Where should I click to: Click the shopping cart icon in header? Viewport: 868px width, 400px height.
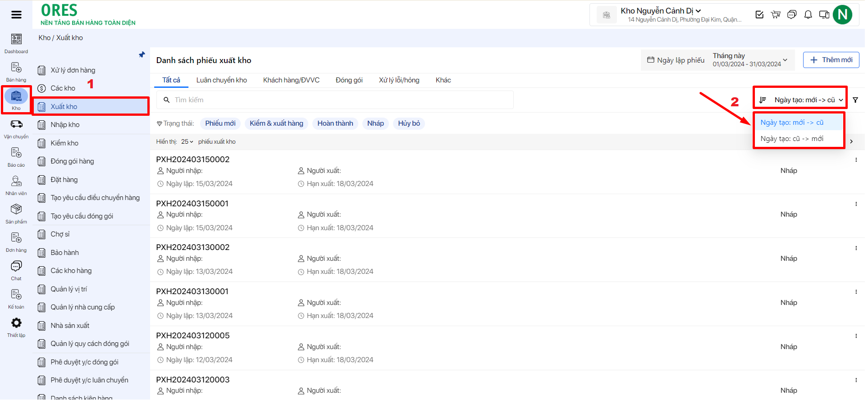click(776, 15)
